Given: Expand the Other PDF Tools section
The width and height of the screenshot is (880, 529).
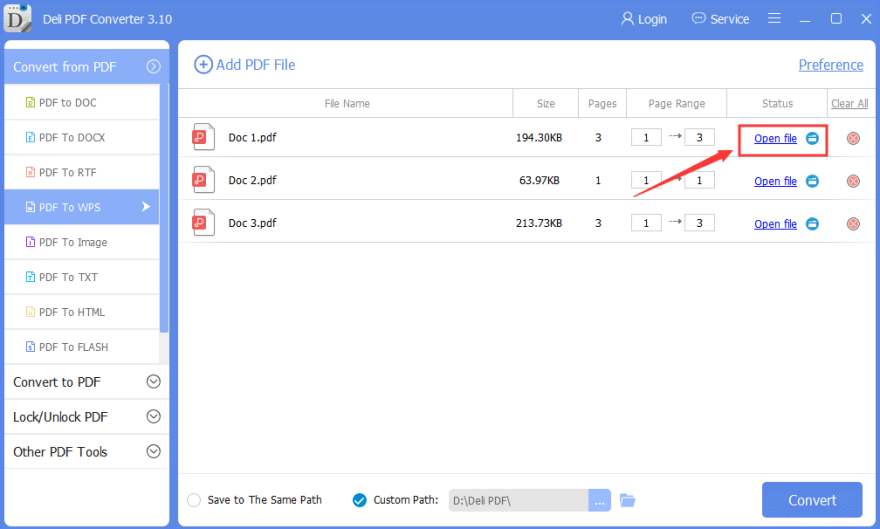Looking at the screenshot, I should point(153,451).
